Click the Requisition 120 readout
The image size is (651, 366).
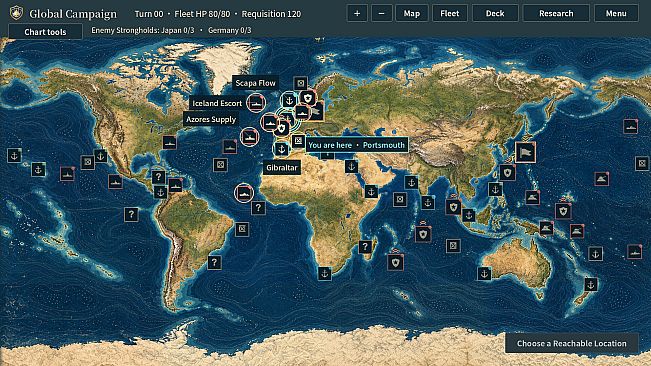point(271,14)
